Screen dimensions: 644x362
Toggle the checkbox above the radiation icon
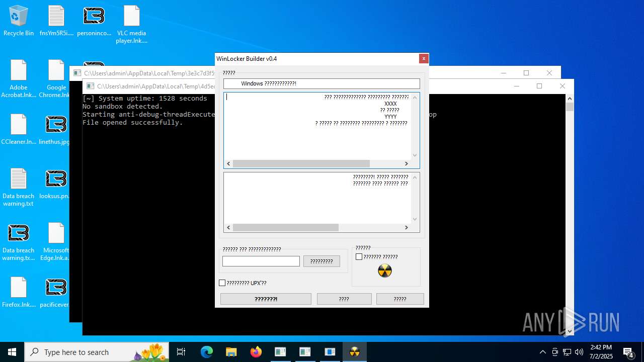click(359, 257)
